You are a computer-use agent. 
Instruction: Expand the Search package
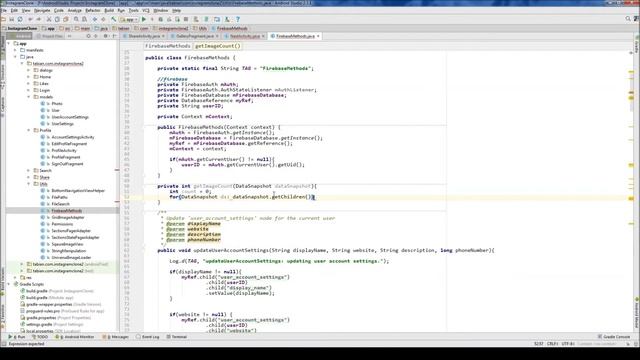[29, 171]
